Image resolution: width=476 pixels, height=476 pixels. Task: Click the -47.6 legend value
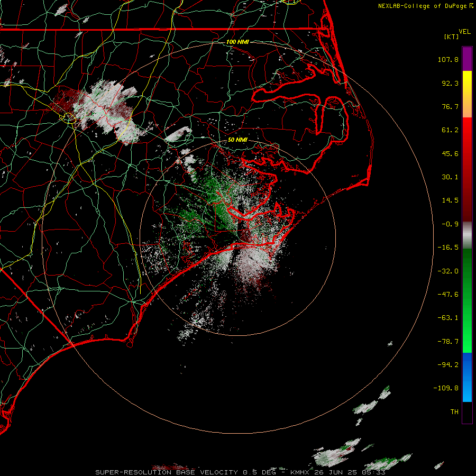click(448, 295)
